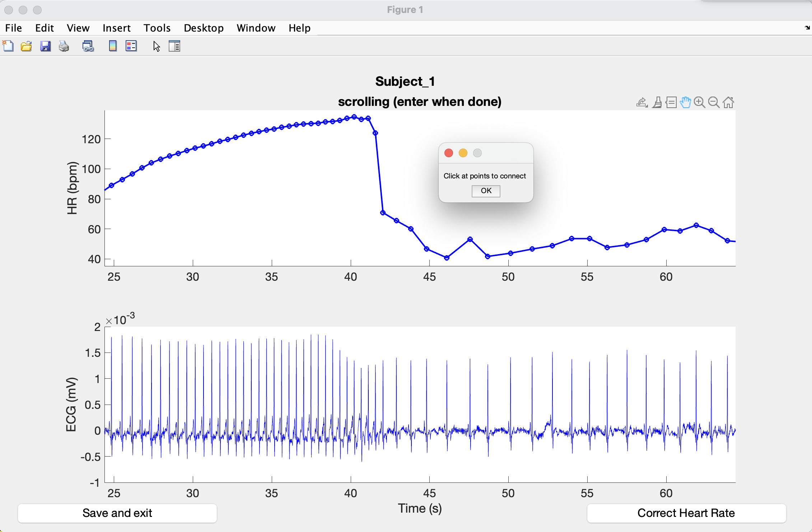
Task: Save the figure with the floppy disk icon
Action: click(45, 46)
